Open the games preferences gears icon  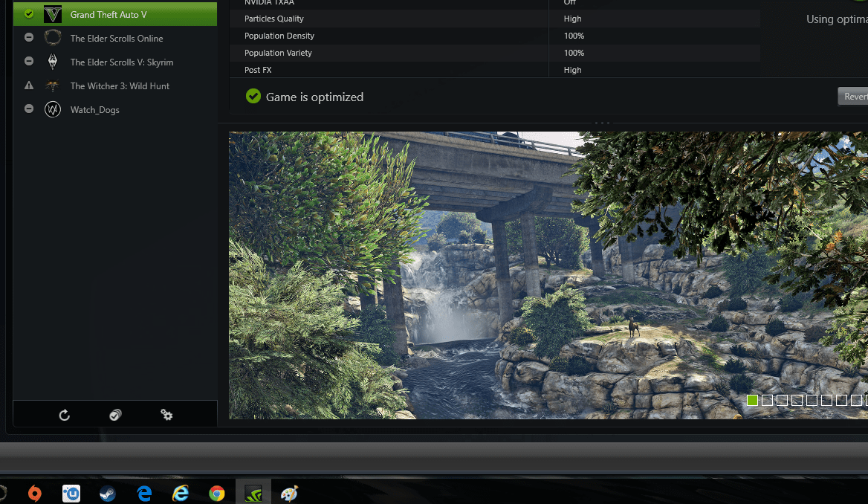[166, 415]
